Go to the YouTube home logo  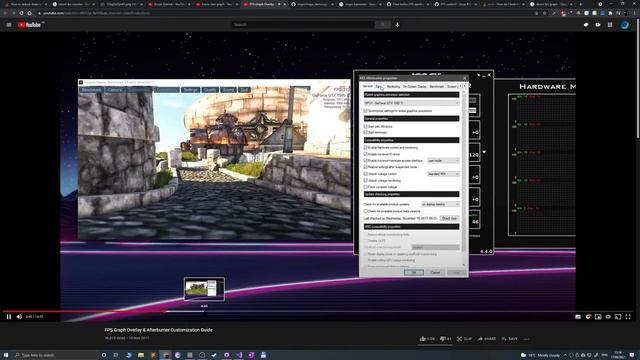click(29, 25)
